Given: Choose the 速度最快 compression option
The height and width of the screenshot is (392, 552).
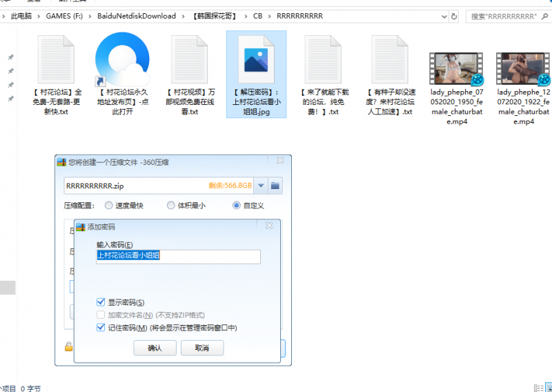Looking at the screenshot, I should pos(108,206).
